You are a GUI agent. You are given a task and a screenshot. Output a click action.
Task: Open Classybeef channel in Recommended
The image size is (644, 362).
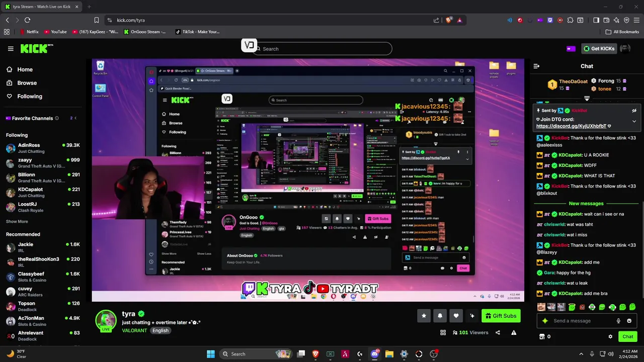pyautogui.click(x=43, y=277)
